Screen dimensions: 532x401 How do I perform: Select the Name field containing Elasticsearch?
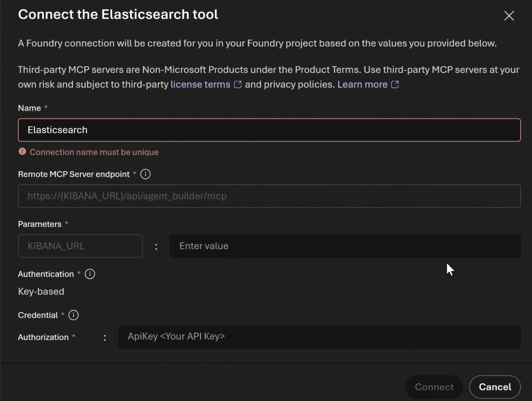[x=268, y=130]
